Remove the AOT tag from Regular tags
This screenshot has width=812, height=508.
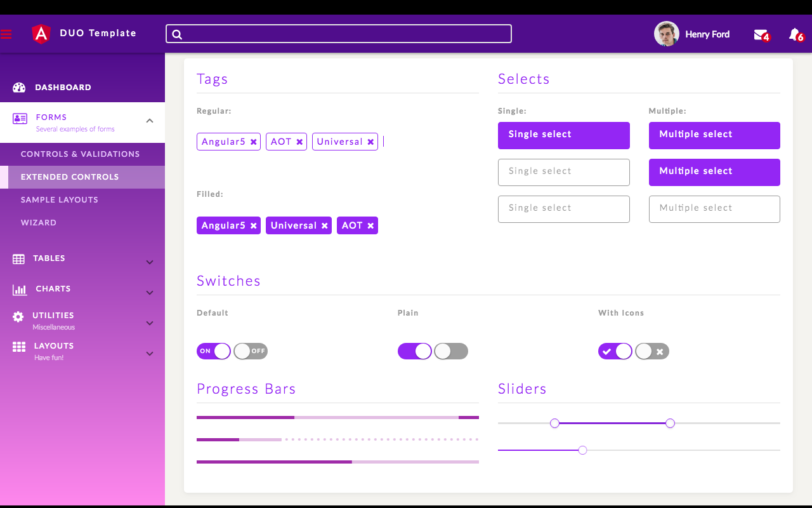pos(301,141)
